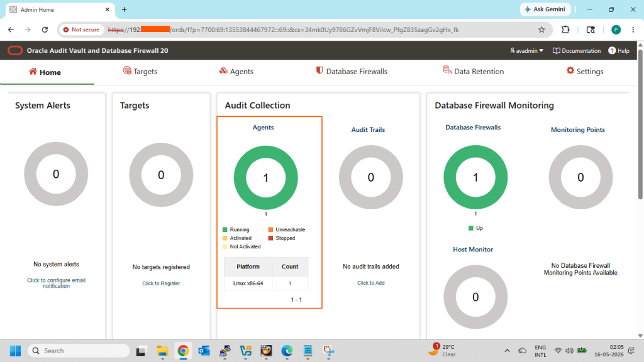Click the Chrome side panel search icon
The image size is (644, 362).
click(591, 30)
